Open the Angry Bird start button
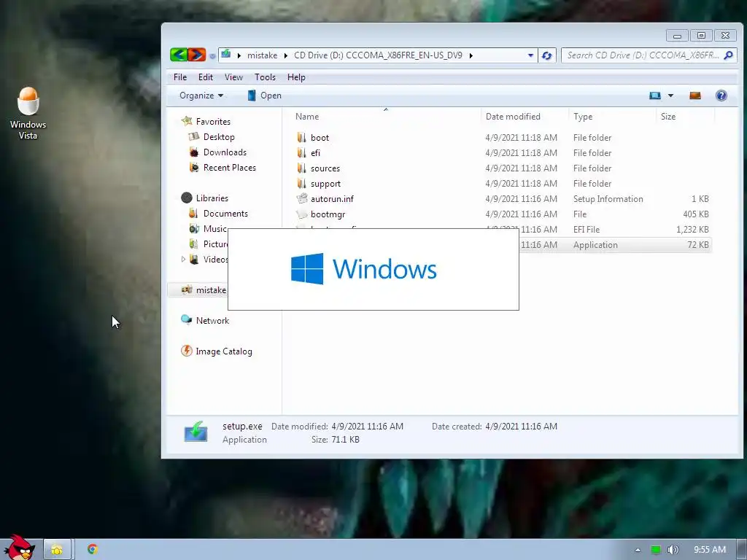The height and width of the screenshot is (560, 747). pyautogui.click(x=19, y=547)
